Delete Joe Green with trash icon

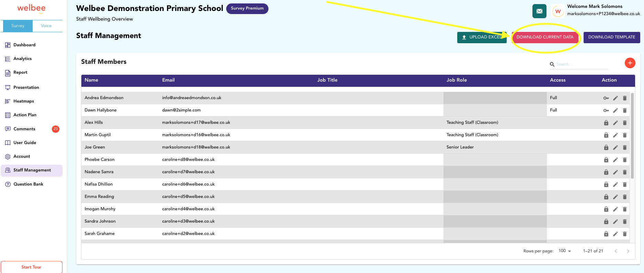tap(625, 147)
